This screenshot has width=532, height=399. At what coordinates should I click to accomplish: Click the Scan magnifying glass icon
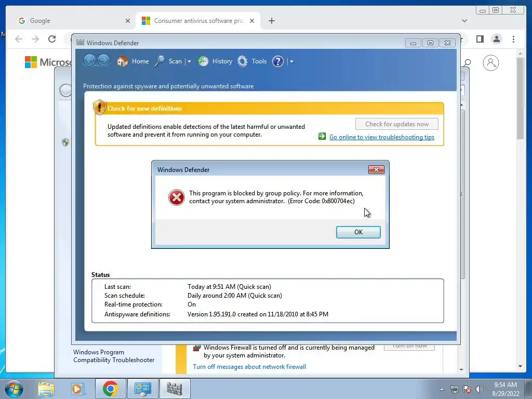(159, 61)
